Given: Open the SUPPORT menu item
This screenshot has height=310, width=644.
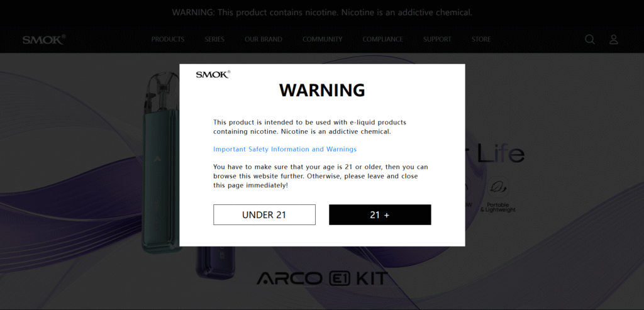Looking at the screenshot, I should (x=437, y=40).
